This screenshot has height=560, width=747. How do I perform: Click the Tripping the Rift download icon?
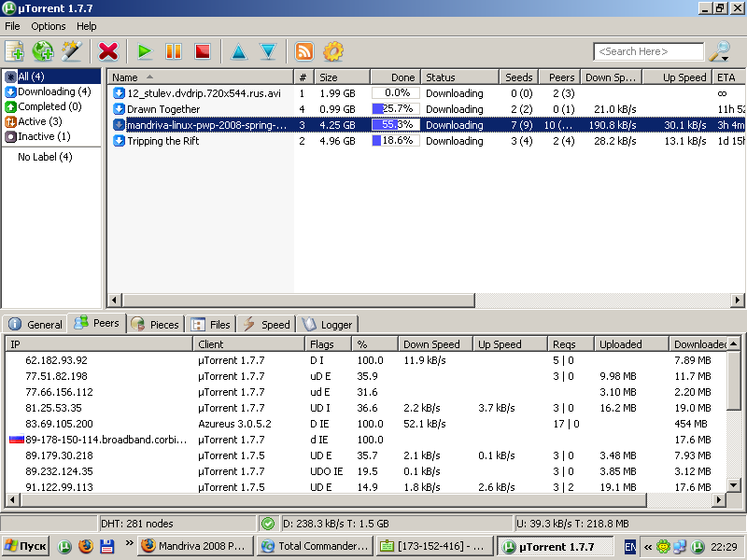click(x=119, y=141)
